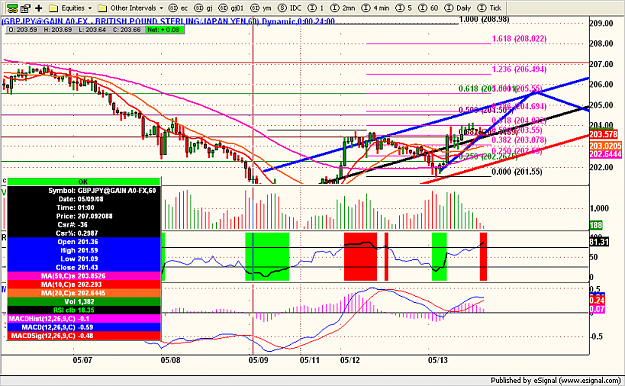Click the 'Date: 05/09/08' row
The height and width of the screenshot is (386, 625).
tap(84, 199)
